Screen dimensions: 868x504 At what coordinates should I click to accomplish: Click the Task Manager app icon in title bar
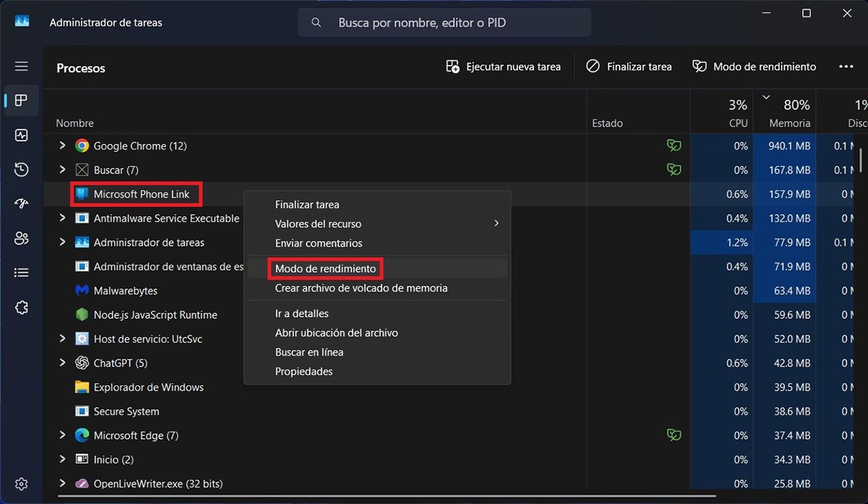tap(22, 22)
